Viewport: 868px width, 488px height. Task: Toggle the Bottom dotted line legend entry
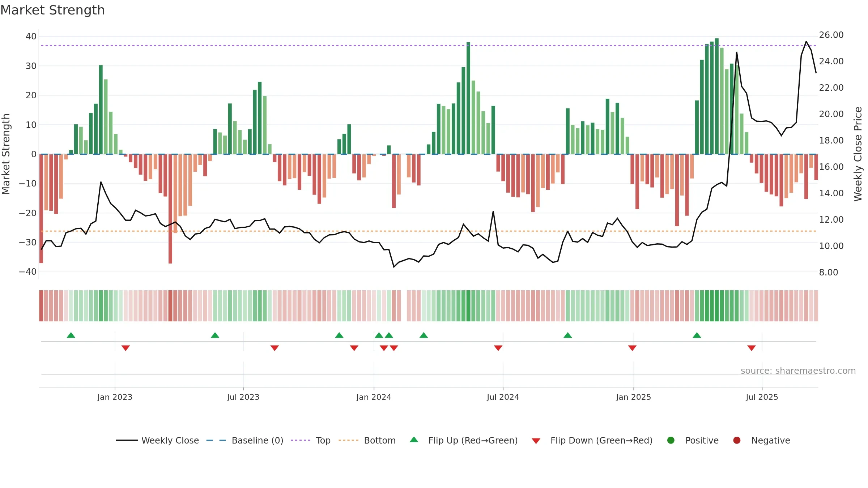click(x=367, y=440)
